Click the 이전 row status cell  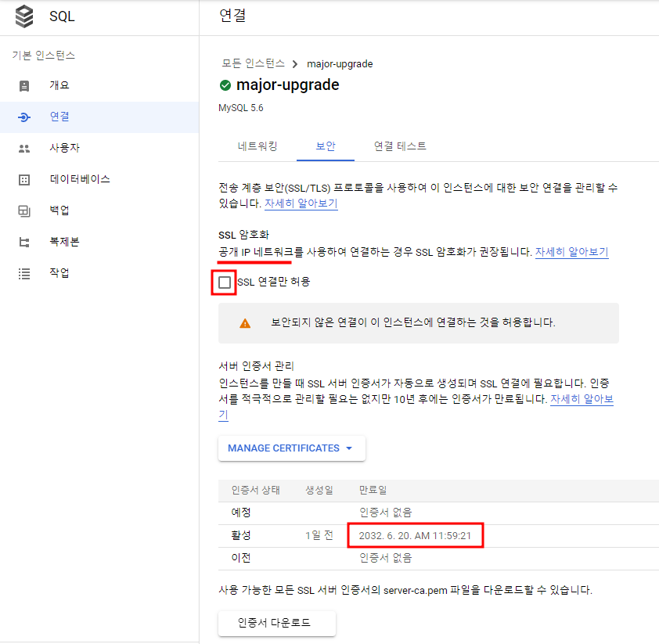[x=241, y=558]
